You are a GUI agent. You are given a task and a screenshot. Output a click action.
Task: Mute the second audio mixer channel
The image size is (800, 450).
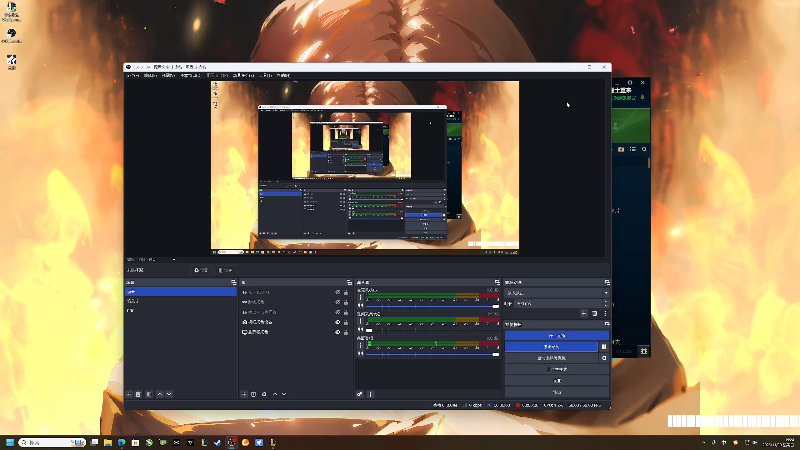click(x=361, y=330)
